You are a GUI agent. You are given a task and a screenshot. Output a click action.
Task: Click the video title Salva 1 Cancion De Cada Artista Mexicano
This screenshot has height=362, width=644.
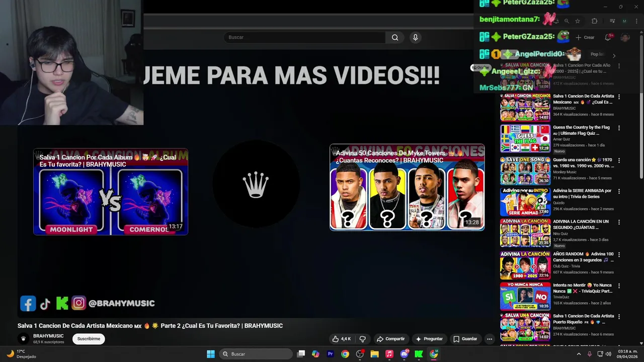click(150, 326)
